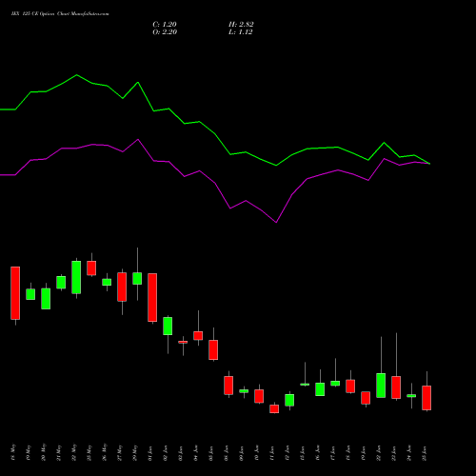Click the lowest dip of the magenta line
This screenshot has height=476, width=476.
point(276,222)
